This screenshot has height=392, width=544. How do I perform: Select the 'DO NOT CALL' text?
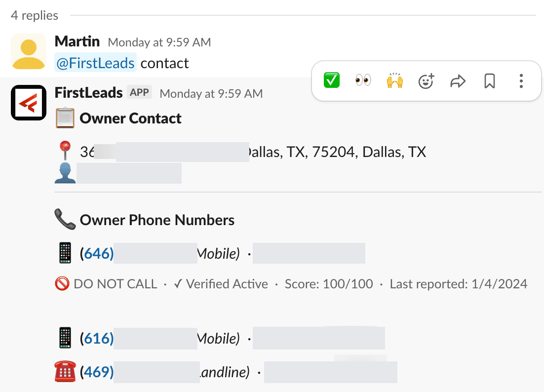tap(115, 284)
